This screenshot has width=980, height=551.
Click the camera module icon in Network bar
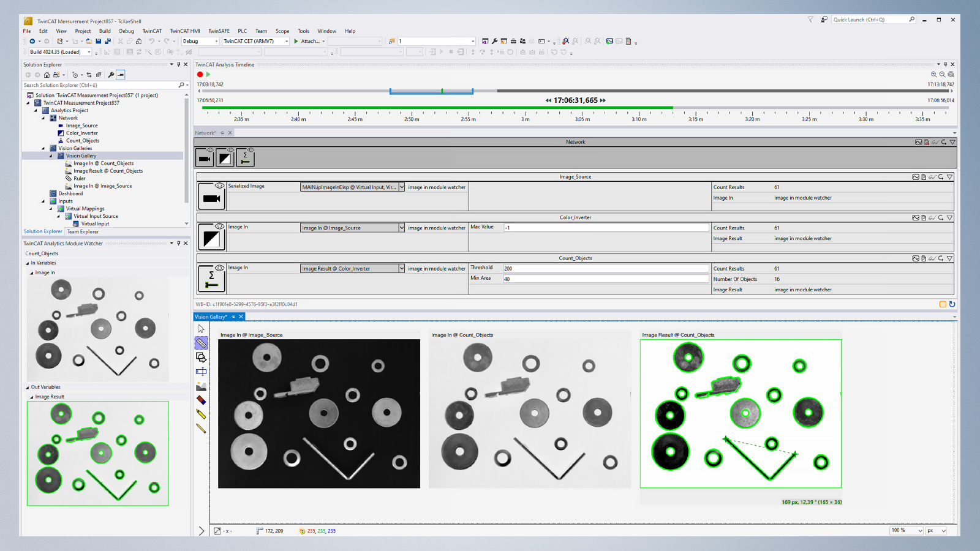(x=205, y=158)
